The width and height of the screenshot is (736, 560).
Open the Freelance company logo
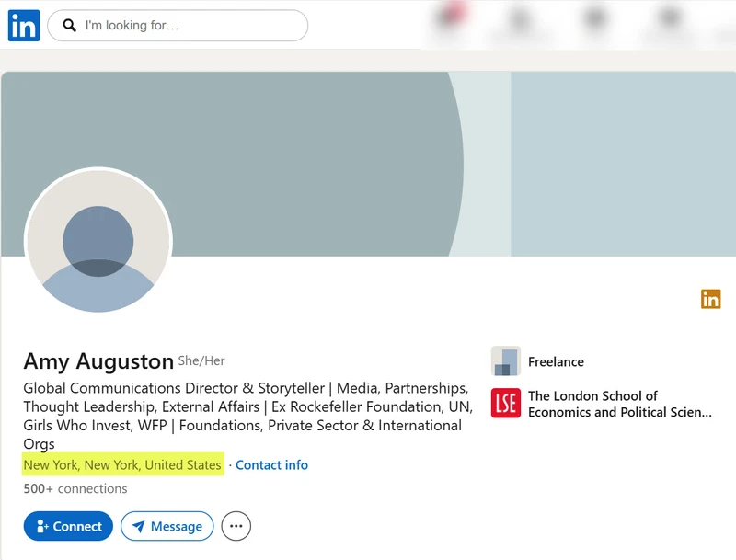tap(505, 361)
